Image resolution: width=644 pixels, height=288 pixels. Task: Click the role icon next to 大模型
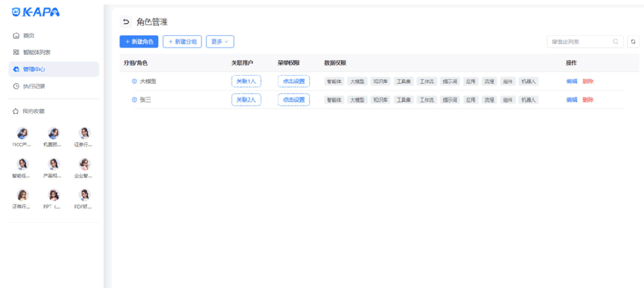(x=134, y=81)
